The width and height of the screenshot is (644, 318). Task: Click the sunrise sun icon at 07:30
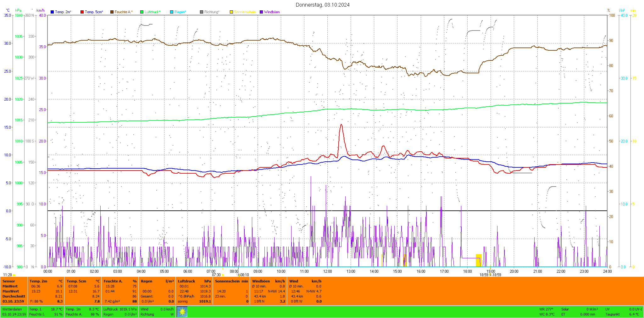click(x=223, y=275)
